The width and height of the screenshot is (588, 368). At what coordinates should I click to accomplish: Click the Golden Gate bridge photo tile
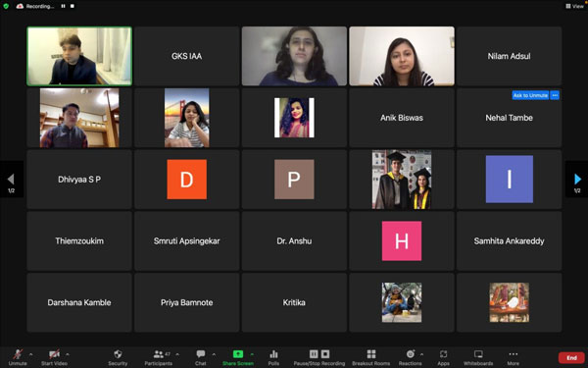[x=187, y=118]
